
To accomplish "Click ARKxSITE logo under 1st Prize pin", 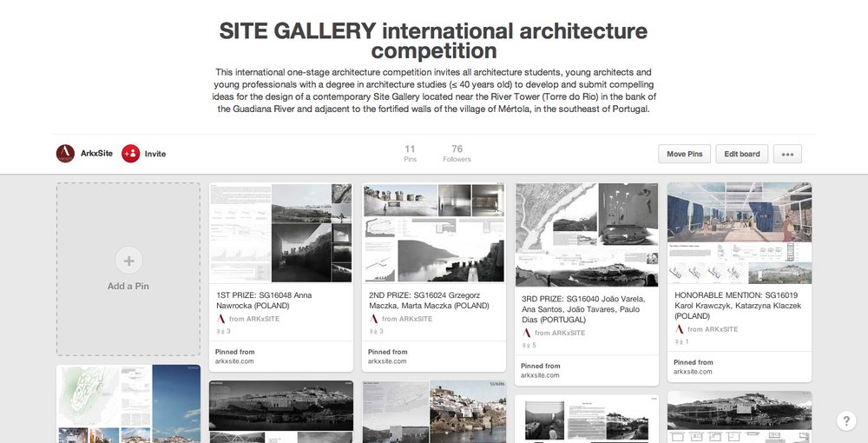I will click(220, 319).
